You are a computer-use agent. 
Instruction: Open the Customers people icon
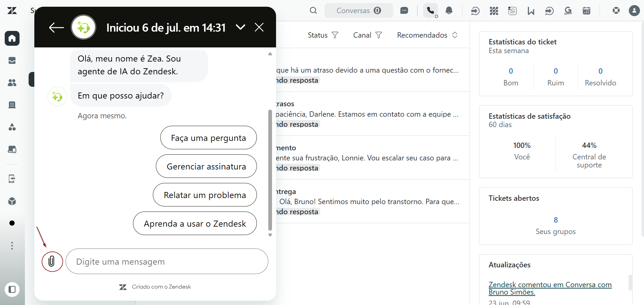click(x=12, y=83)
